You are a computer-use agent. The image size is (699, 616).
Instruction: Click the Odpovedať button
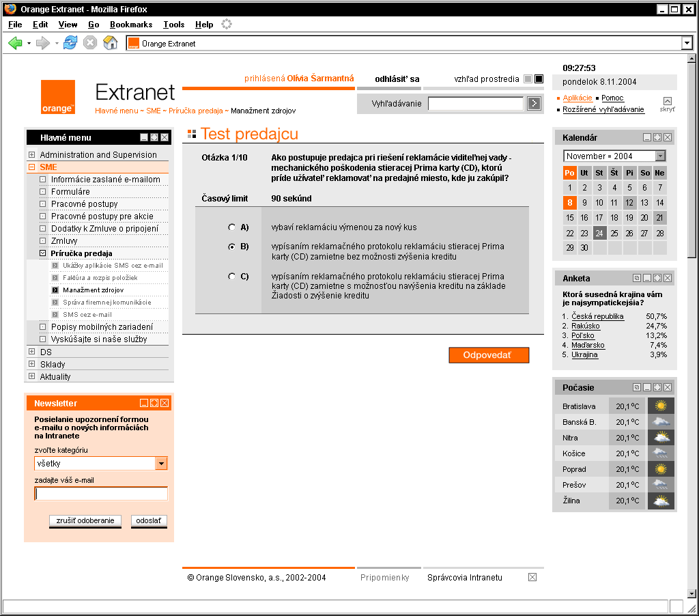point(489,355)
